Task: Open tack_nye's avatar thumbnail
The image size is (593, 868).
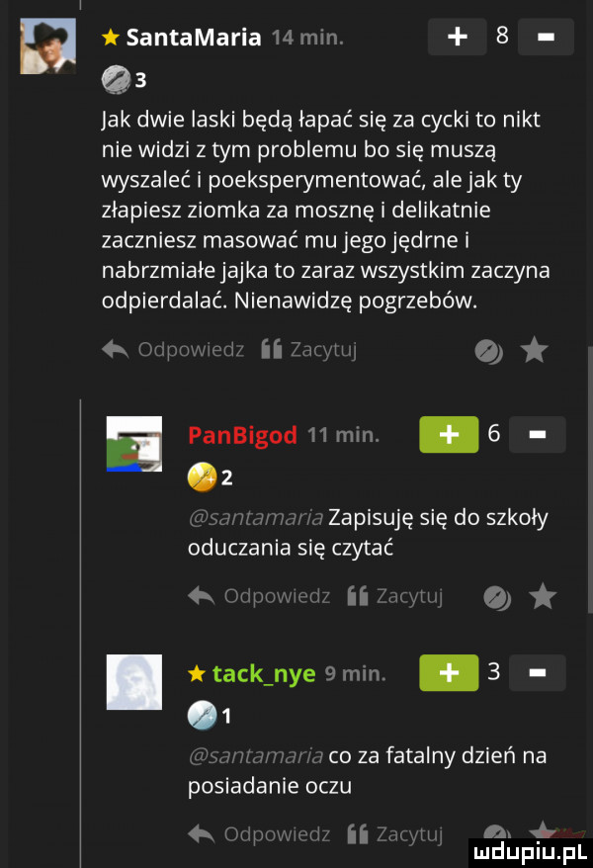Action: click(134, 681)
